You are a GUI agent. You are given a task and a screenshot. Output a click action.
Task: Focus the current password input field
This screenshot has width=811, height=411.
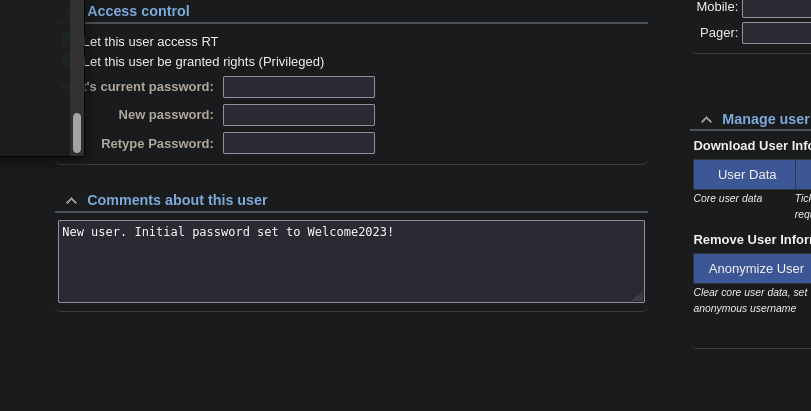click(x=298, y=87)
